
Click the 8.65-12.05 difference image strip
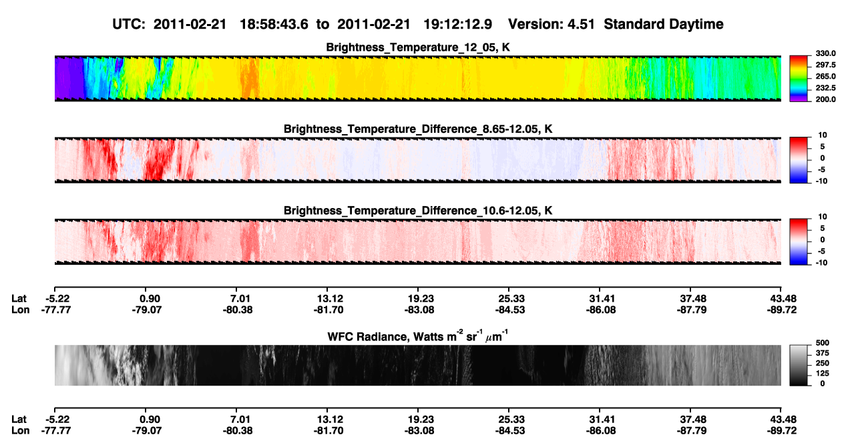tap(418, 160)
